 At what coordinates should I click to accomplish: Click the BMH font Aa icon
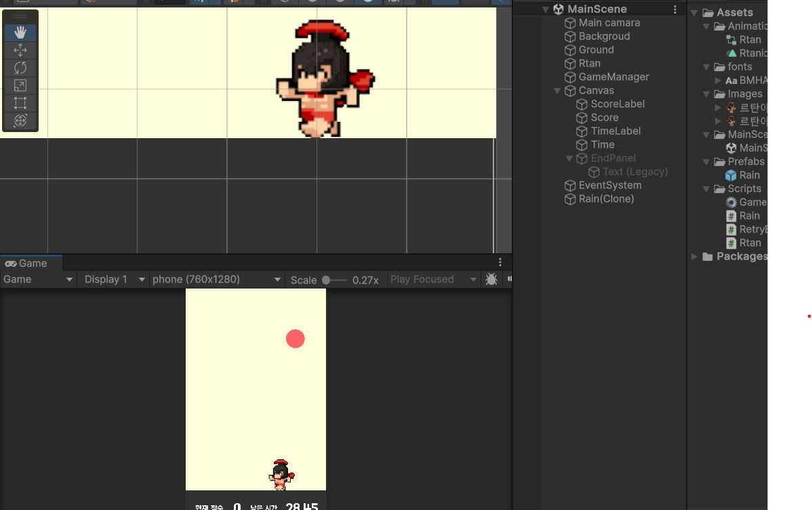pos(731,81)
